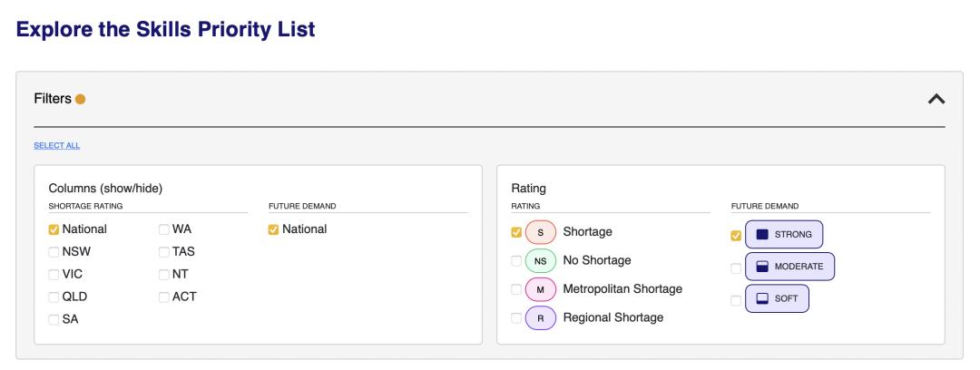Click the STRONG future demand badge

click(x=784, y=235)
